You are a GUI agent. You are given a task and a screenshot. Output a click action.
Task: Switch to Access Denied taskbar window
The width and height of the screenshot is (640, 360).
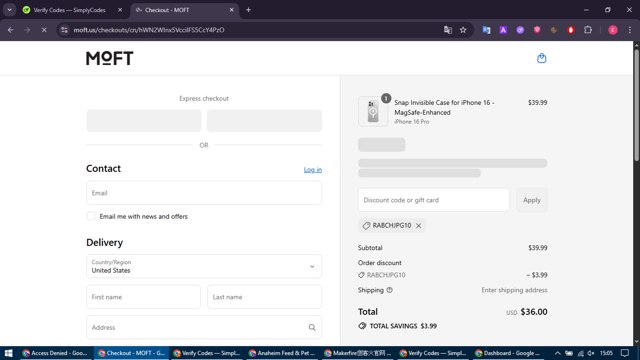coord(55,353)
